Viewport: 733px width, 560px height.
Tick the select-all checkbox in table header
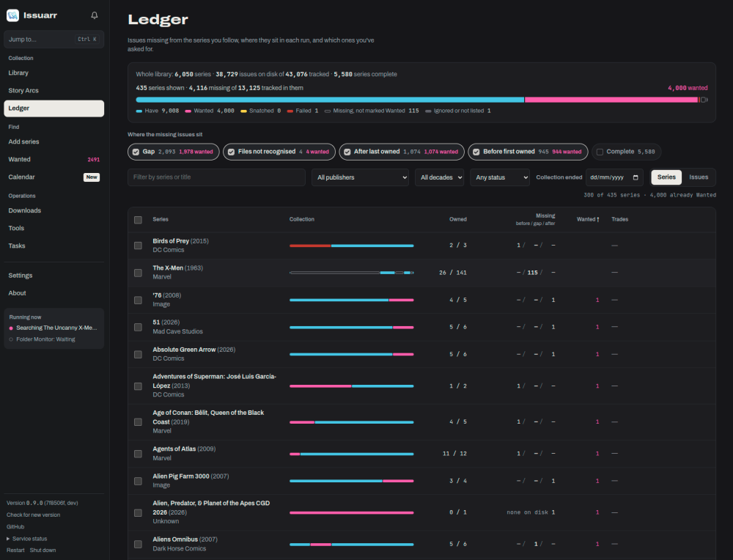138,220
